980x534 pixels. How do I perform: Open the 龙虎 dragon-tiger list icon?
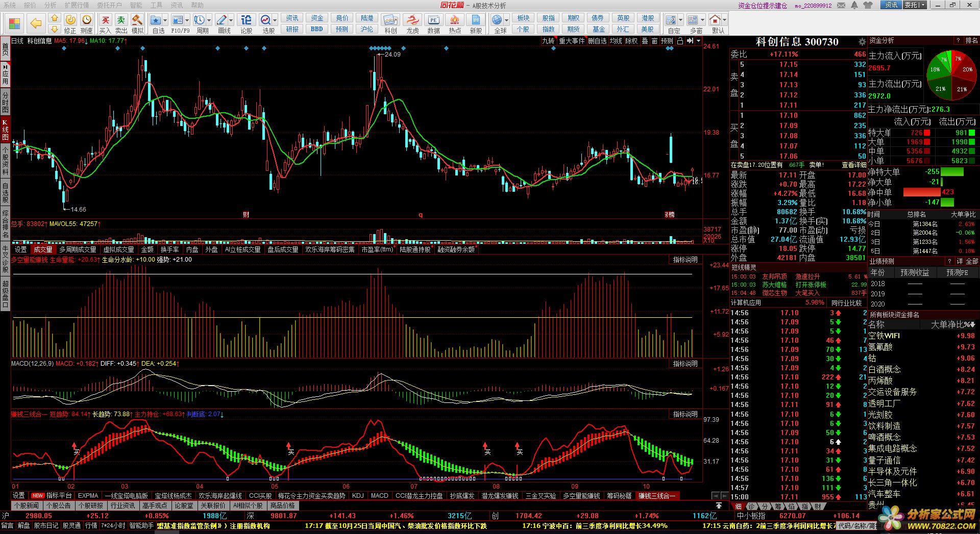pyautogui.click(x=412, y=20)
